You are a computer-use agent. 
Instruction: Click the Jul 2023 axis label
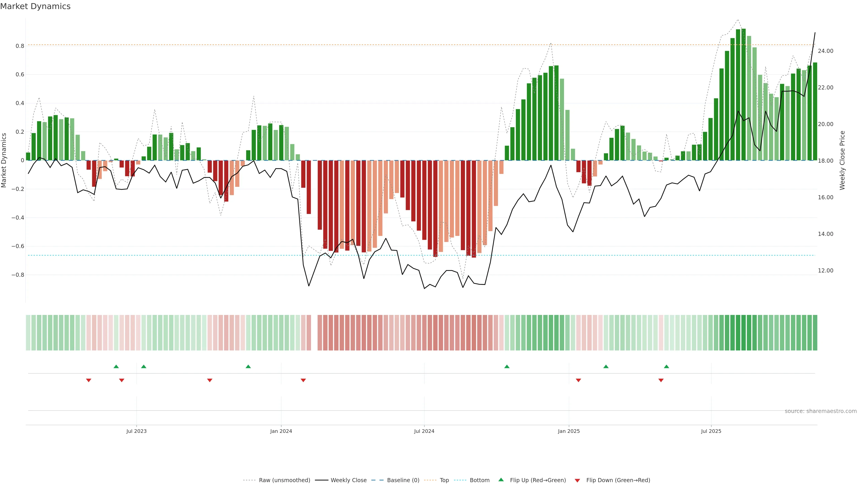point(137,431)
